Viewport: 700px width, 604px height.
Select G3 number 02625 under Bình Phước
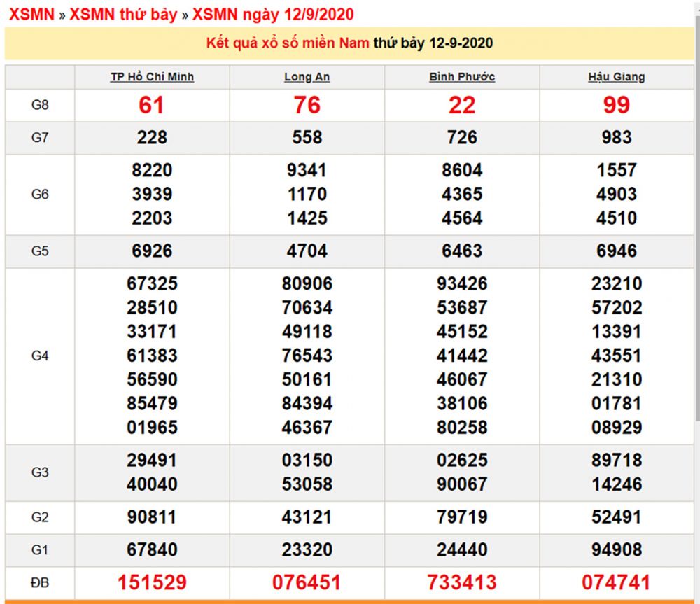461,460
